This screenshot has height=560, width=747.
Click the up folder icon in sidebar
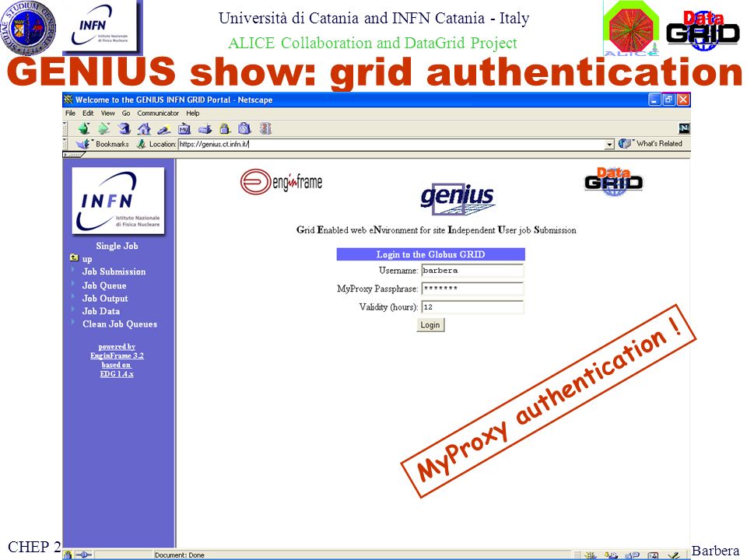(75, 258)
